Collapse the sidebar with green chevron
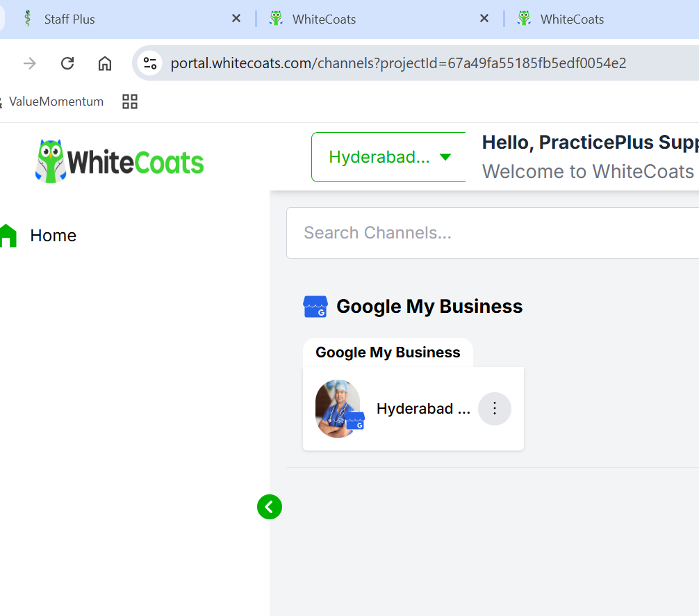The image size is (699, 616). coord(270,507)
